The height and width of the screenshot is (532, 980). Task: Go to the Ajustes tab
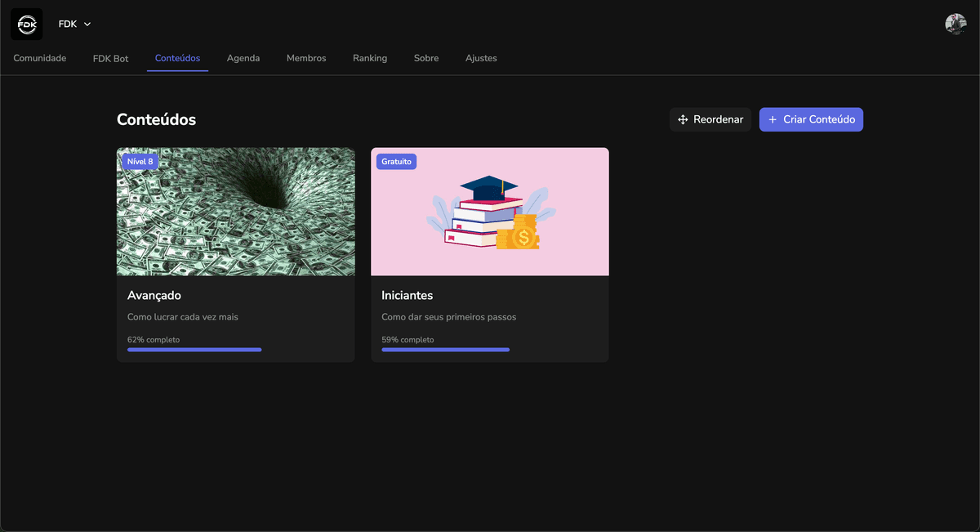481,58
